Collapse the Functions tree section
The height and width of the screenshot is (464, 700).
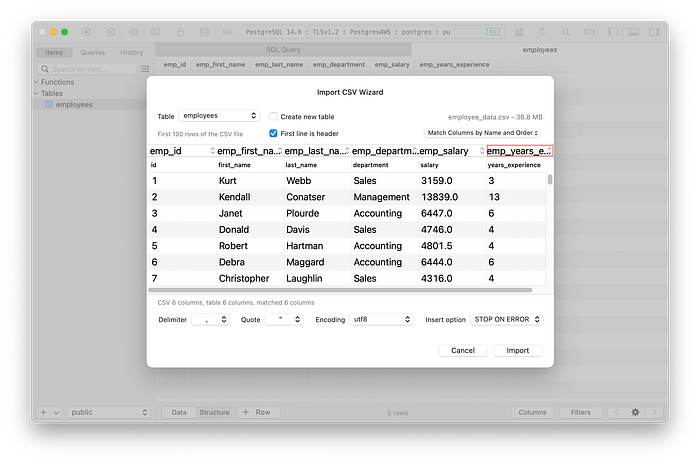(x=36, y=82)
